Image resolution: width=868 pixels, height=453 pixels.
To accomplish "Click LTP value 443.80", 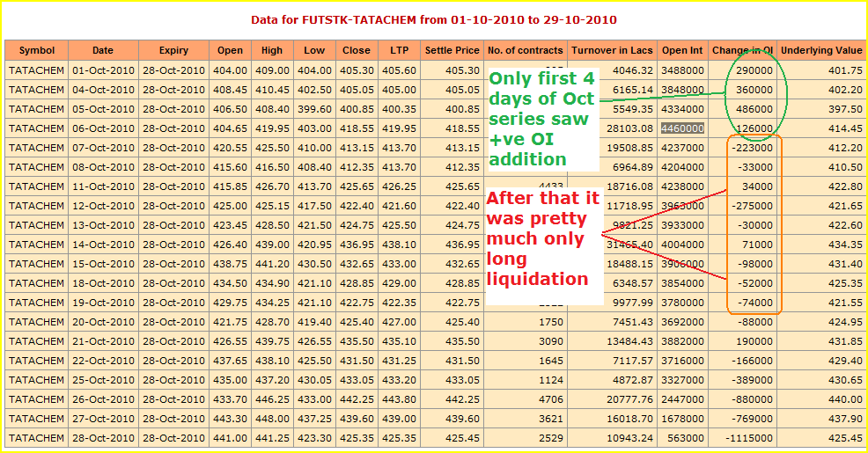I will click(399, 399).
